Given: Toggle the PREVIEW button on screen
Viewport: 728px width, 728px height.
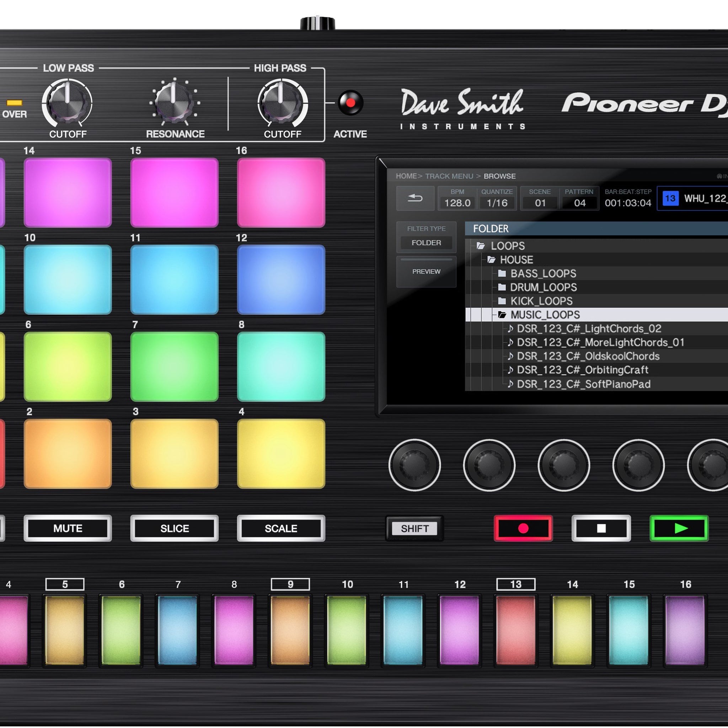Looking at the screenshot, I should click(426, 272).
